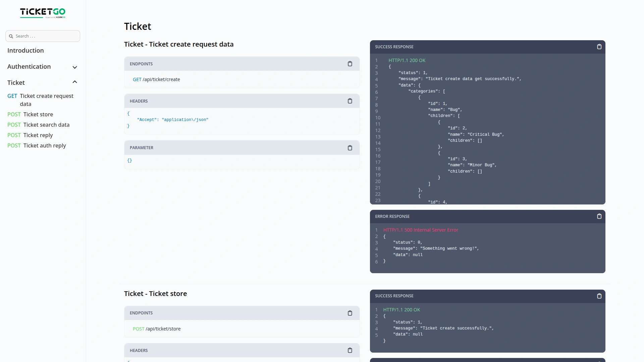Copy the Ticket store HEADERS block
Screen dimensions: 644x362
[350, 350]
